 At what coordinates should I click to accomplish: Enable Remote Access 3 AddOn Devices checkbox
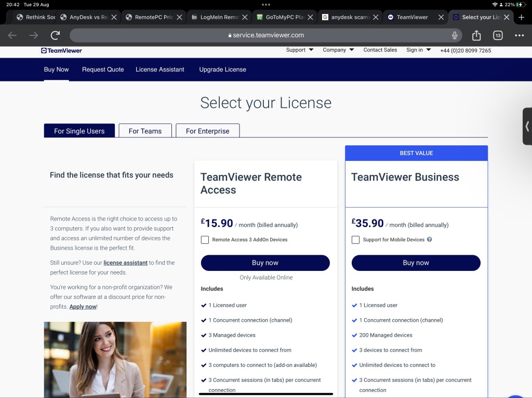tap(205, 240)
